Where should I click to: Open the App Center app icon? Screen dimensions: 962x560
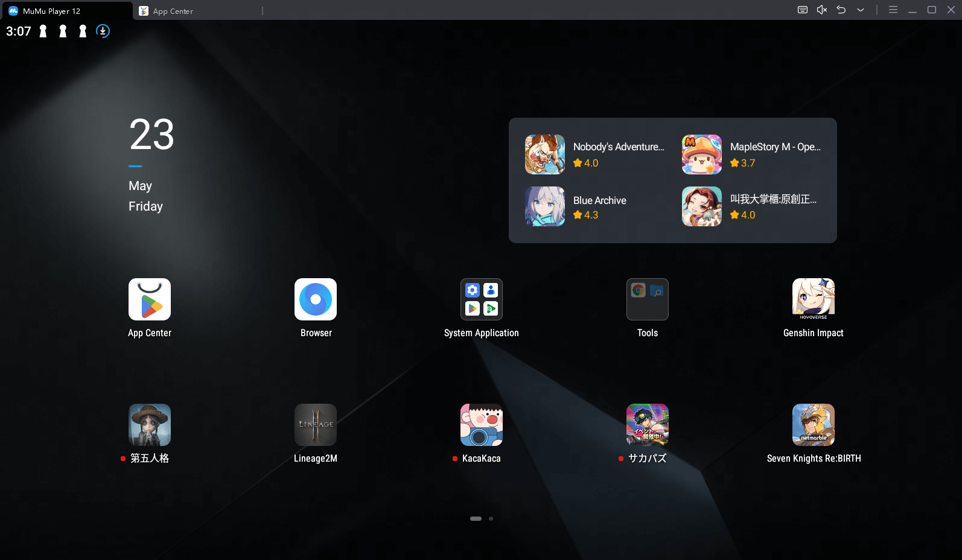point(150,299)
